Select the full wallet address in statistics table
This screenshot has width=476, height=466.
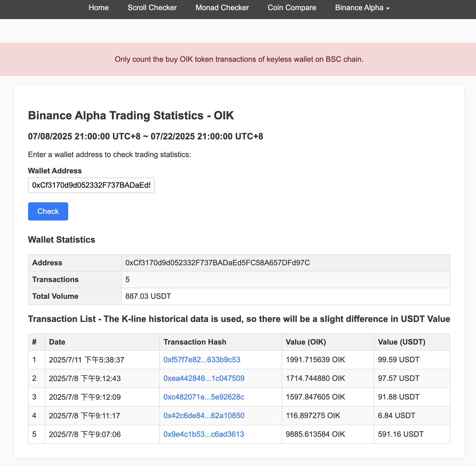click(217, 263)
